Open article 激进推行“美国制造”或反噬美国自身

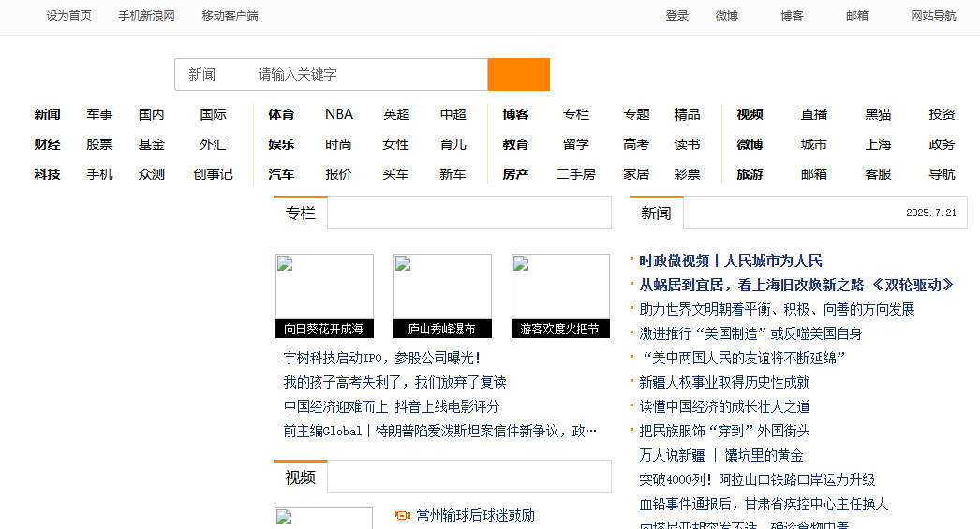[750, 333]
